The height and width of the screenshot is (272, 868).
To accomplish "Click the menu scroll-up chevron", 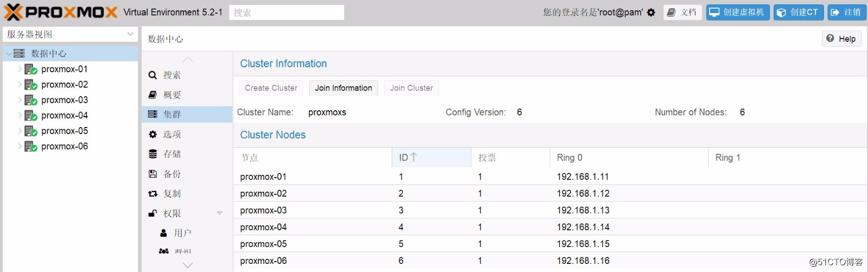I will pyautogui.click(x=188, y=59).
